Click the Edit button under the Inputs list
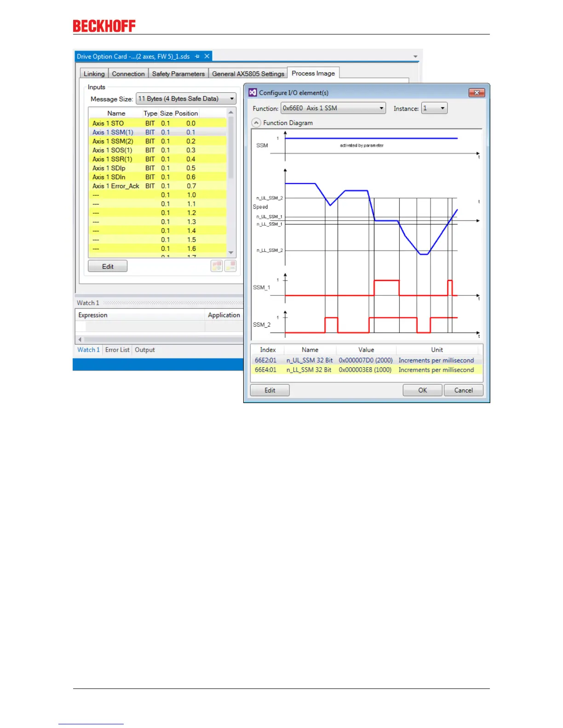Image resolution: width=563 pixels, height=728 pixels. pyautogui.click(x=108, y=267)
